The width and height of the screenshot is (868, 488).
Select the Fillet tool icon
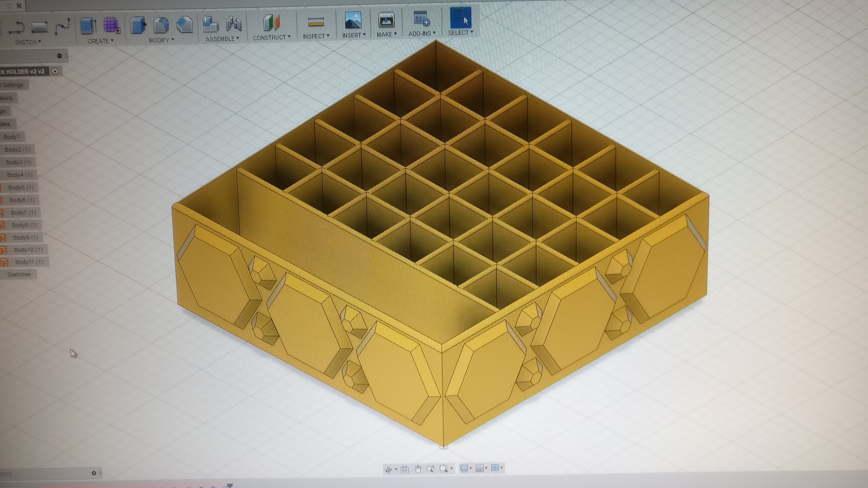(161, 25)
